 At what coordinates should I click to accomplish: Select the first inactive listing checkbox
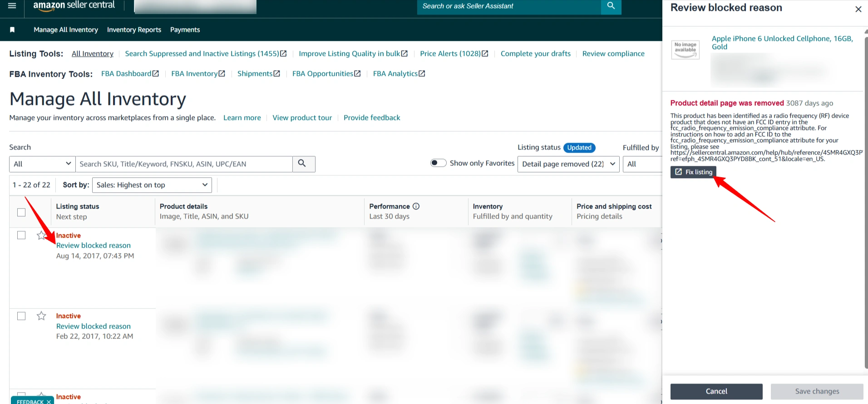point(21,235)
